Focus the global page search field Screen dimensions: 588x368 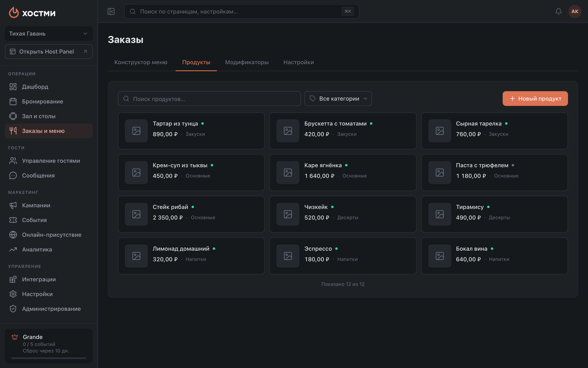(242, 11)
